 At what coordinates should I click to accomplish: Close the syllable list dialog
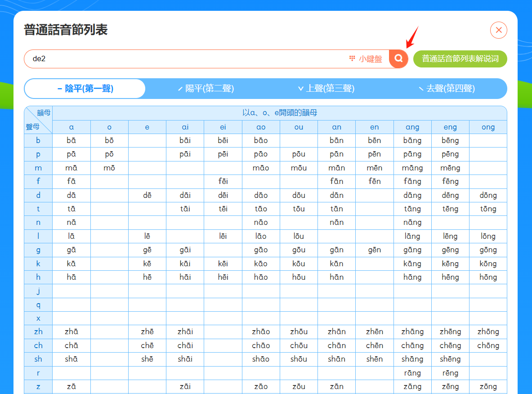(x=498, y=30)
